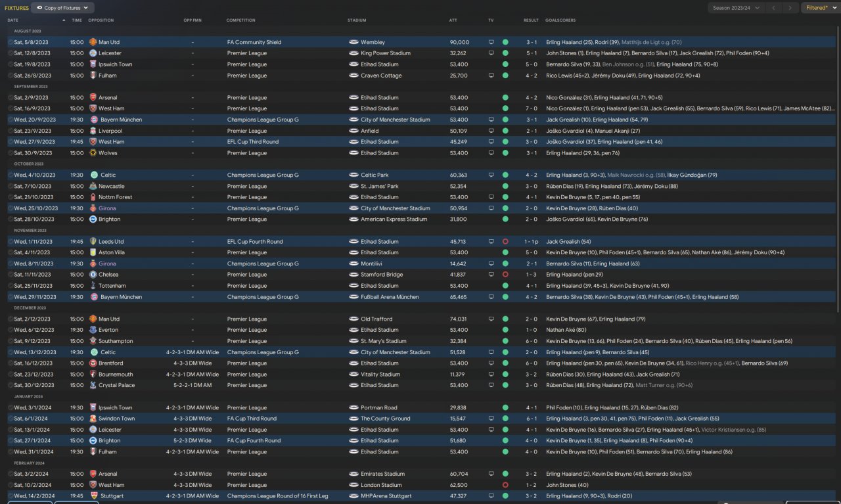This screenshot has width=841, height=504.
Task: Open the Girona link on 25/10/2023
Action: (107, 208)
